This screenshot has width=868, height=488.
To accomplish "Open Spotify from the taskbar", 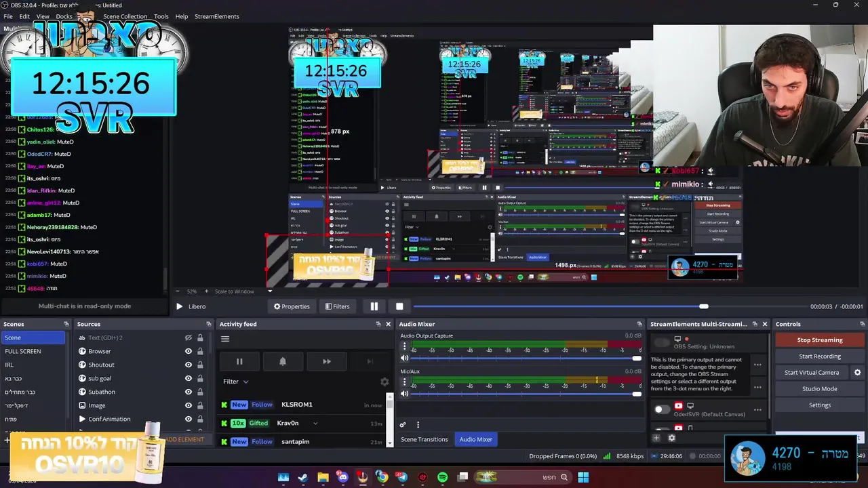I will (443, 477).
